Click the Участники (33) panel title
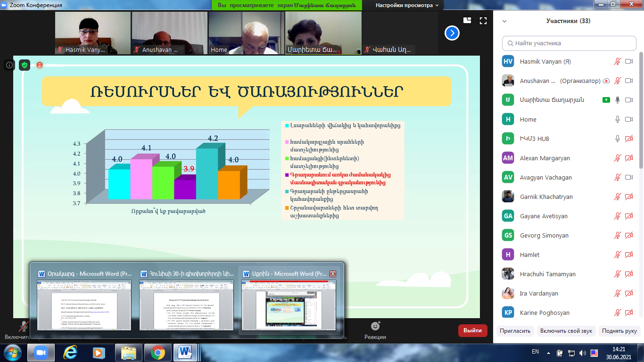The image size is (644, 362). click(568, 21)
